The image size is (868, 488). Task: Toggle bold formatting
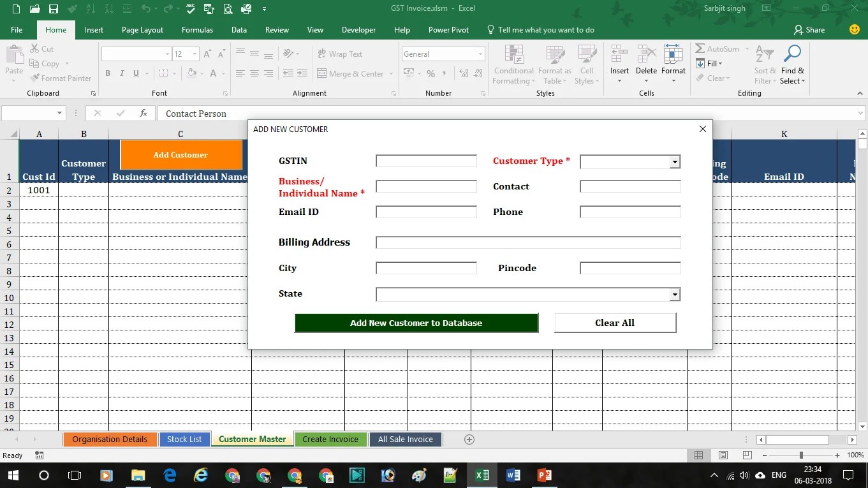point(107,73)
